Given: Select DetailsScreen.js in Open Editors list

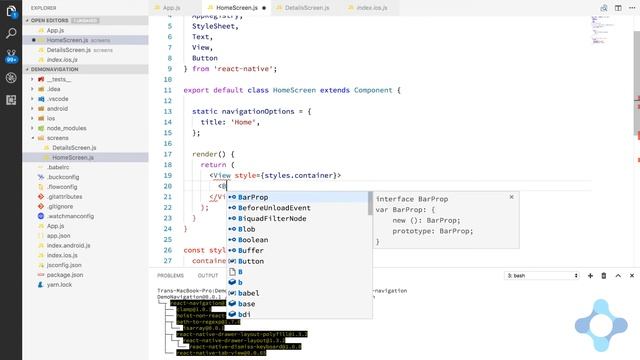Looking at the screenshot, I should pos(85,50).
